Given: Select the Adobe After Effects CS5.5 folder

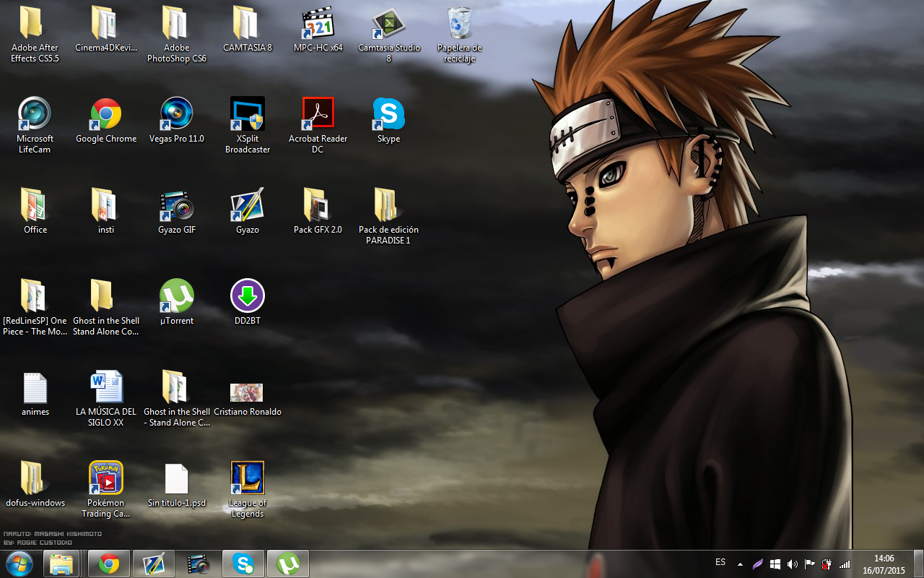Looking at the screenshot, I should pos(35,34).
